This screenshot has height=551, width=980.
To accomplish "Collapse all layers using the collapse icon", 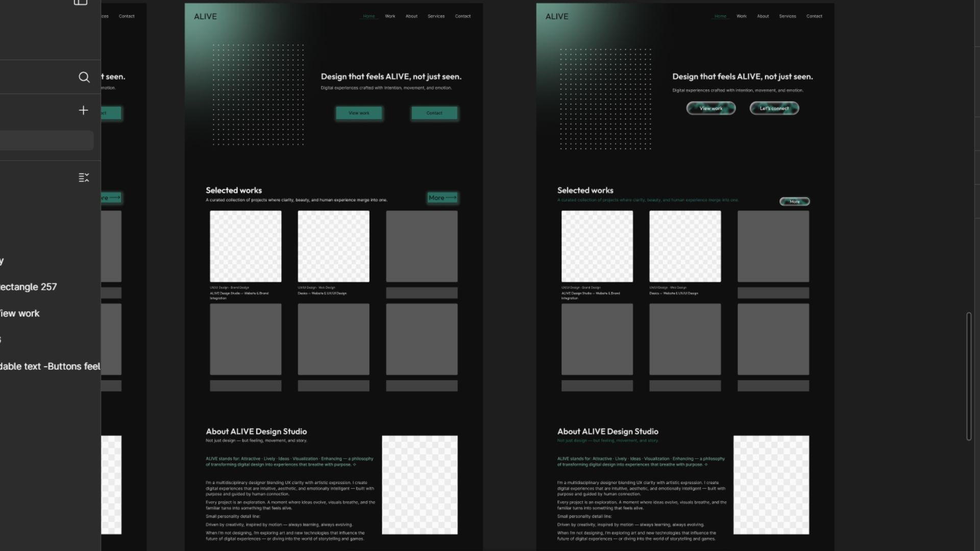I will [x=84, y=178].
